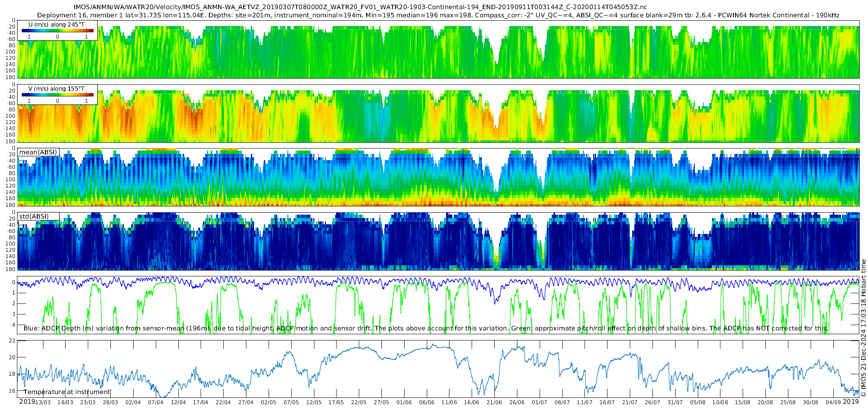
Task: Click the 02/05 date tick label
Action: (x=269, y=402)
